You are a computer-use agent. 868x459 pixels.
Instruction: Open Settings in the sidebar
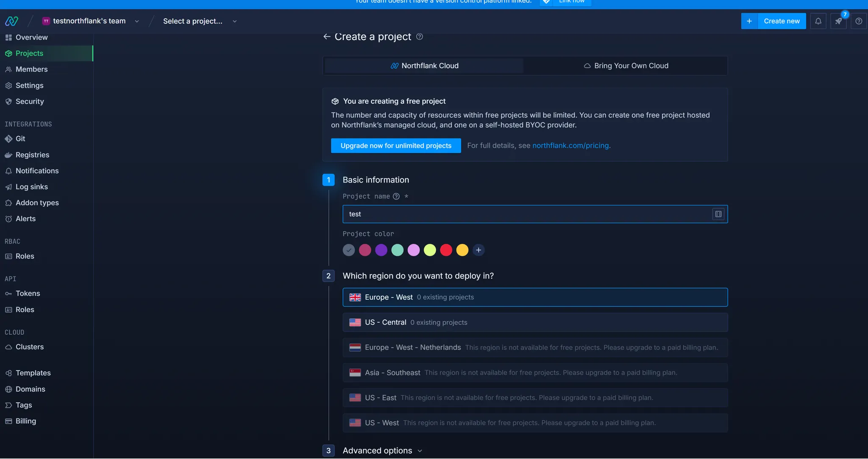[29, 86]
